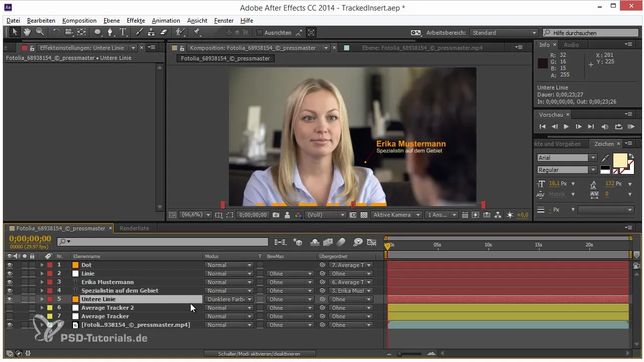This screenshot has width=644, height=362.
Task: Toggle transparency grid in composition viewer
Action: click(364, 215)
